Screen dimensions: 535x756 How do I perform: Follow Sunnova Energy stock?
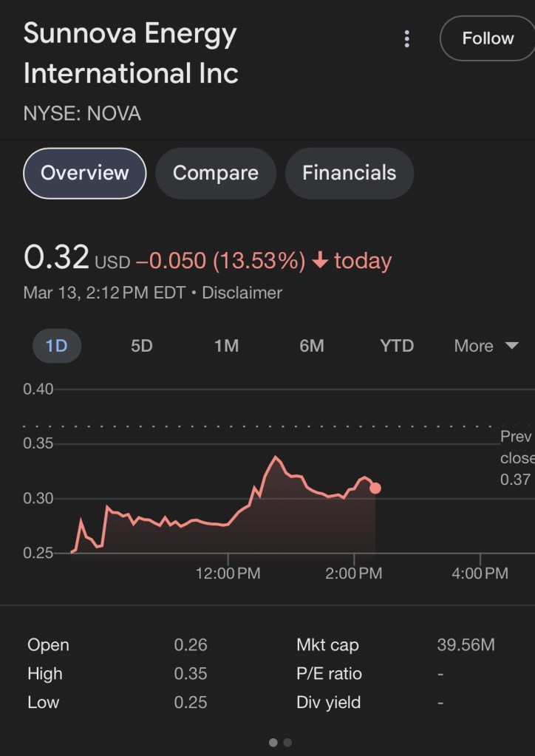(x=487, y=38)
